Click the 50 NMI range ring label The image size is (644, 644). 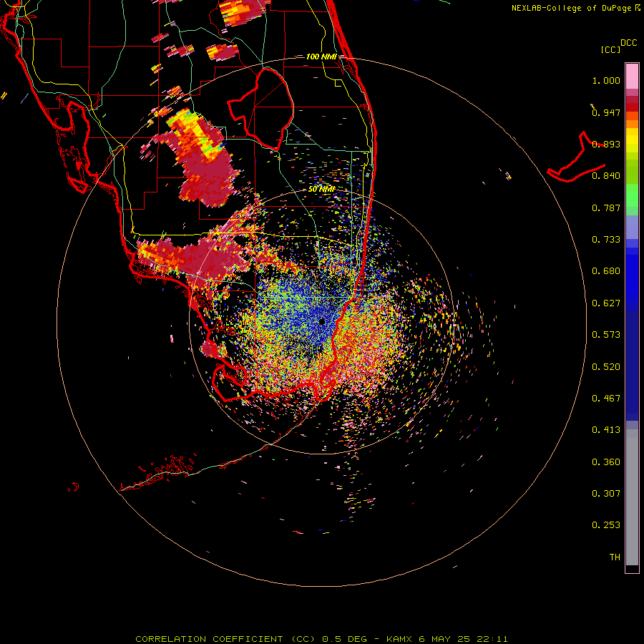[x=321, y=189]
